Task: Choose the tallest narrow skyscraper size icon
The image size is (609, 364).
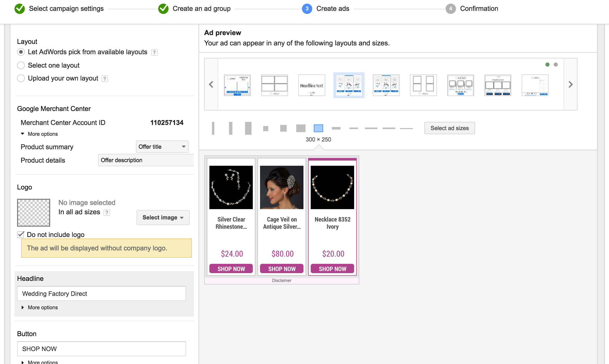Action: click(x=213, y=128)
